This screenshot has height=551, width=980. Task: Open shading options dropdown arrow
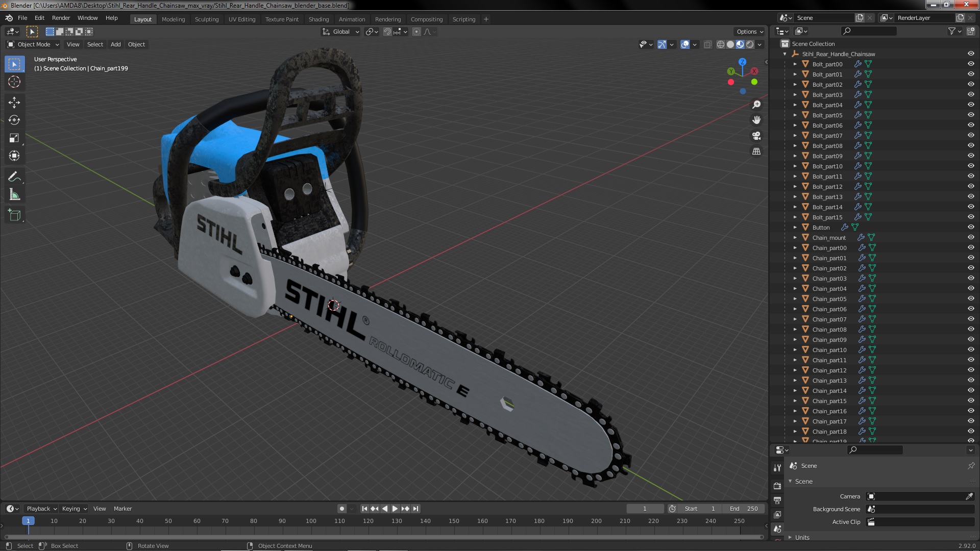click(759, 44)
